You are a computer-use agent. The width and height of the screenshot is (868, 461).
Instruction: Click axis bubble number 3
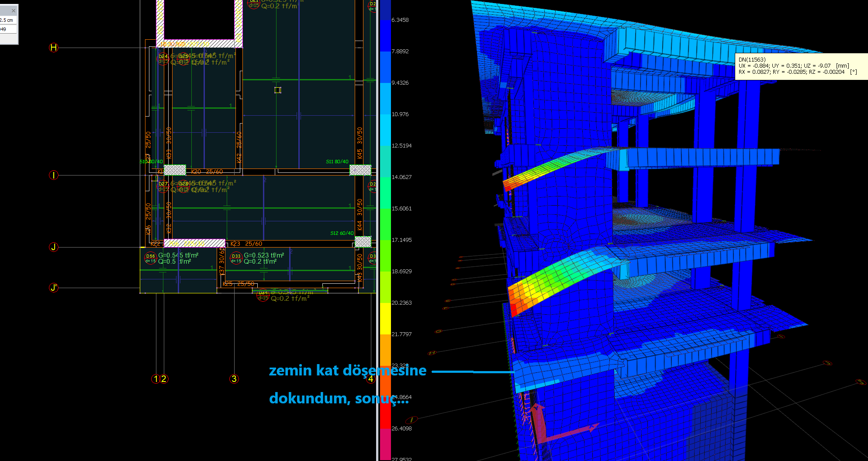(234, 379)
